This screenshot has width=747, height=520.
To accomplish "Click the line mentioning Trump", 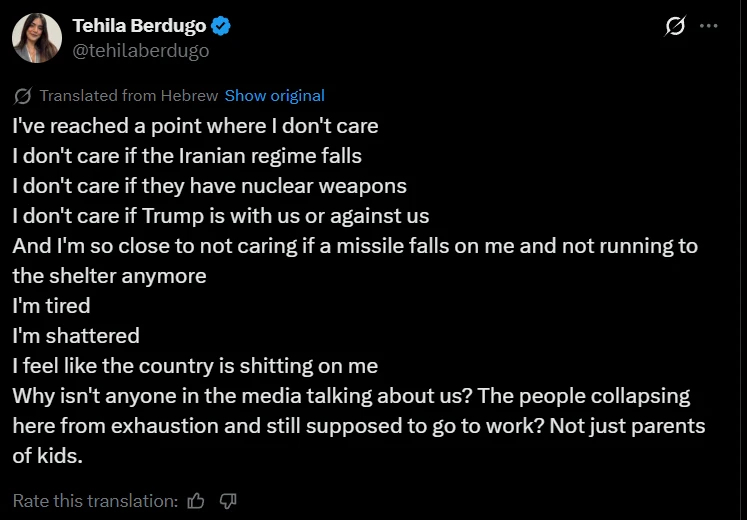I will [x=220, y=215].
